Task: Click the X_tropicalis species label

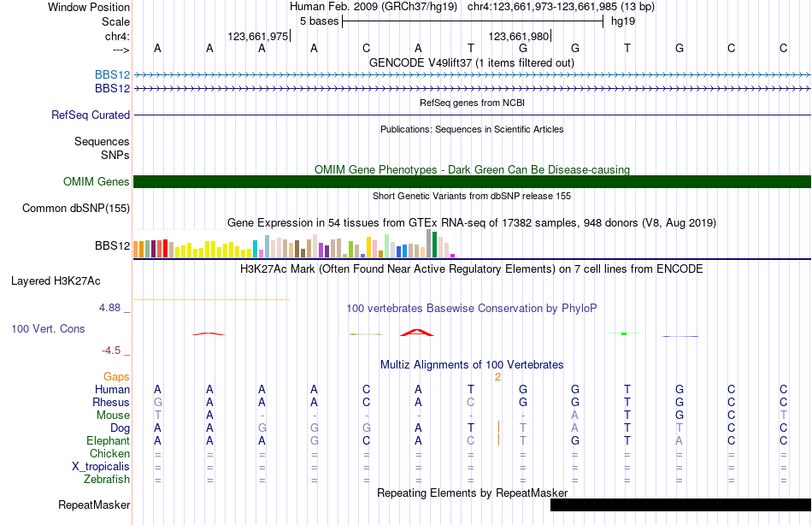Action: point(101,467)
